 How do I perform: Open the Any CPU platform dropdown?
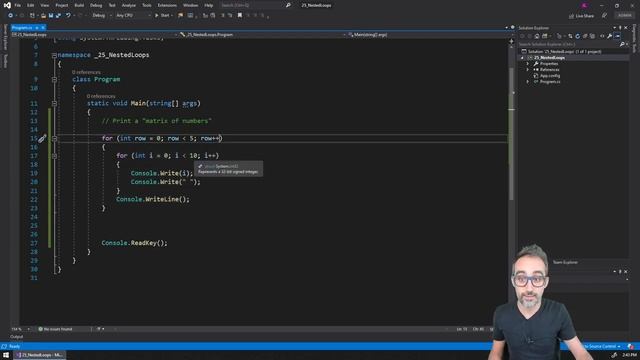pos(133,16)
